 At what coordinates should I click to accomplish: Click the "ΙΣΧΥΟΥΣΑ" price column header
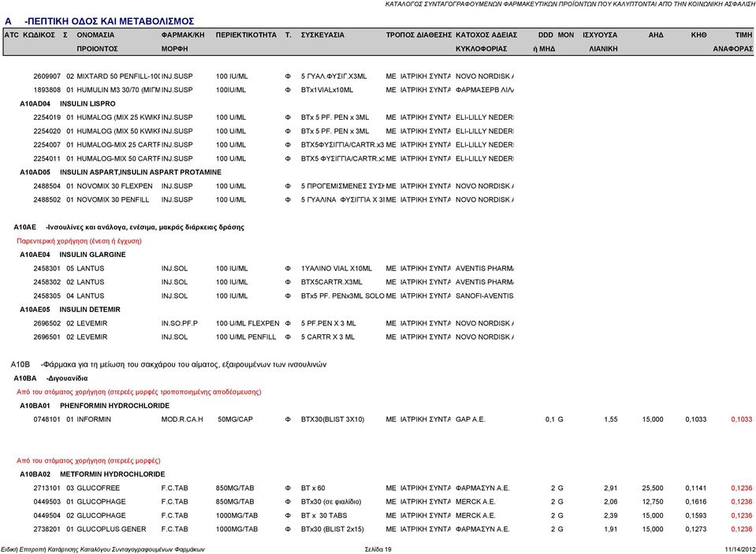tap(600, 35)
